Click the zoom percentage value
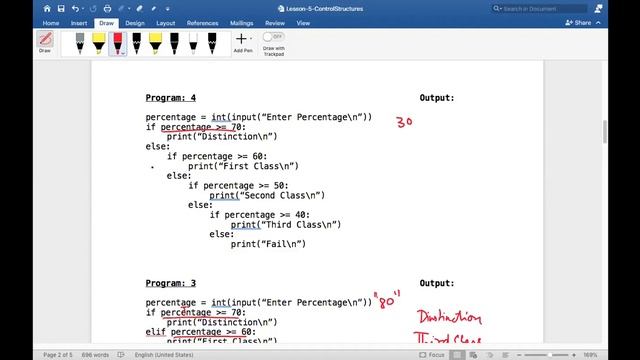640x360 pixels. pos(590,355)
